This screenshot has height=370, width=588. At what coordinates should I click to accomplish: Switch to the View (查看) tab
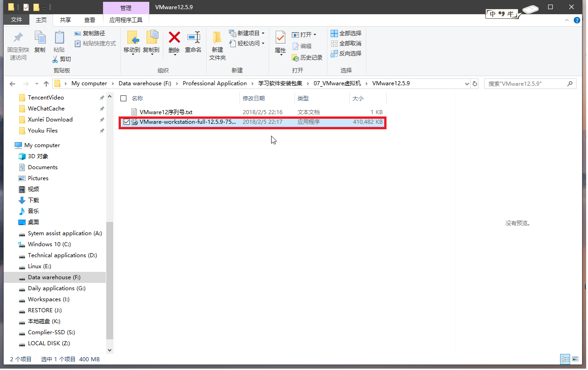(90, 20)
